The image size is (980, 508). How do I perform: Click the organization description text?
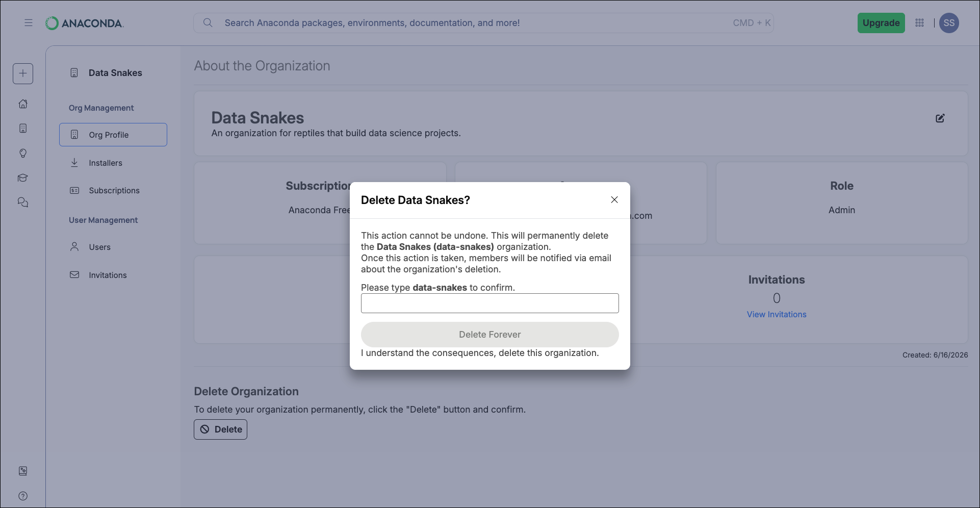[x=336, y=133]
